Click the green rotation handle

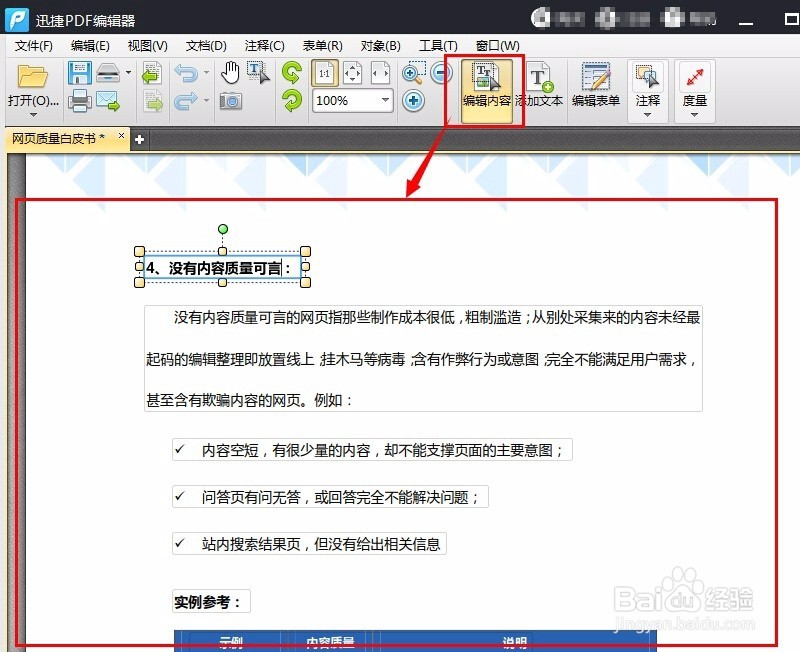[222, 230]
